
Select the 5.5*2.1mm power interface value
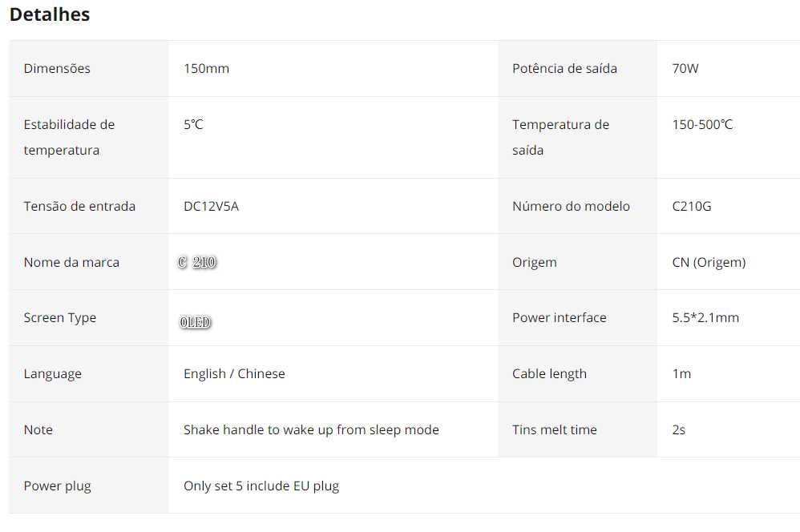coord(705,317)
